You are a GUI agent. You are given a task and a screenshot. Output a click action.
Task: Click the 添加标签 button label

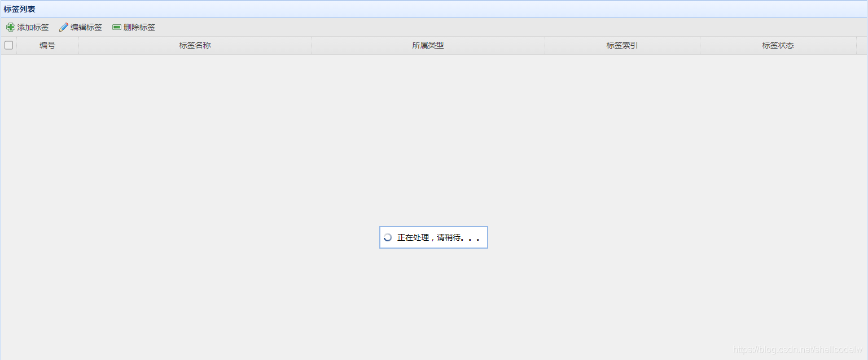[x=33, y=27]
